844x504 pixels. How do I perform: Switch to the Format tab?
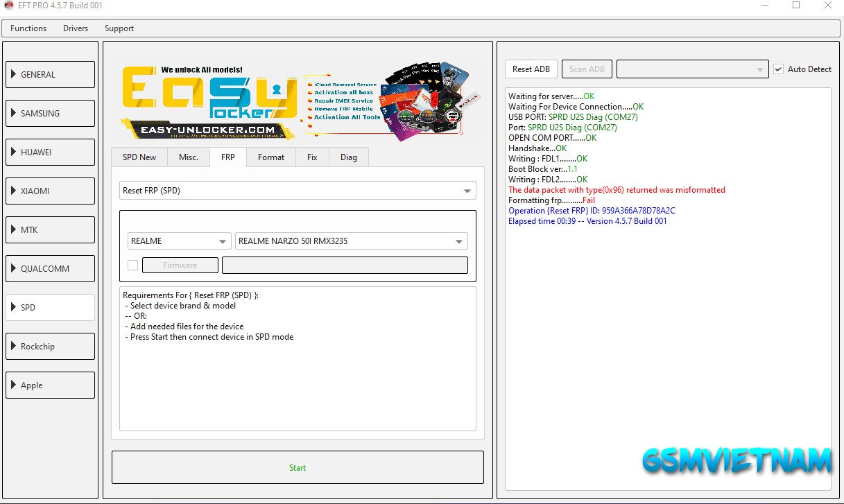click(x=271, y=157)
